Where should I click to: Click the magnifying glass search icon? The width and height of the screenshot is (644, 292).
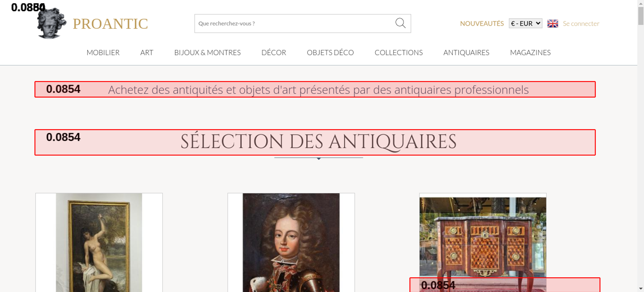400,23
